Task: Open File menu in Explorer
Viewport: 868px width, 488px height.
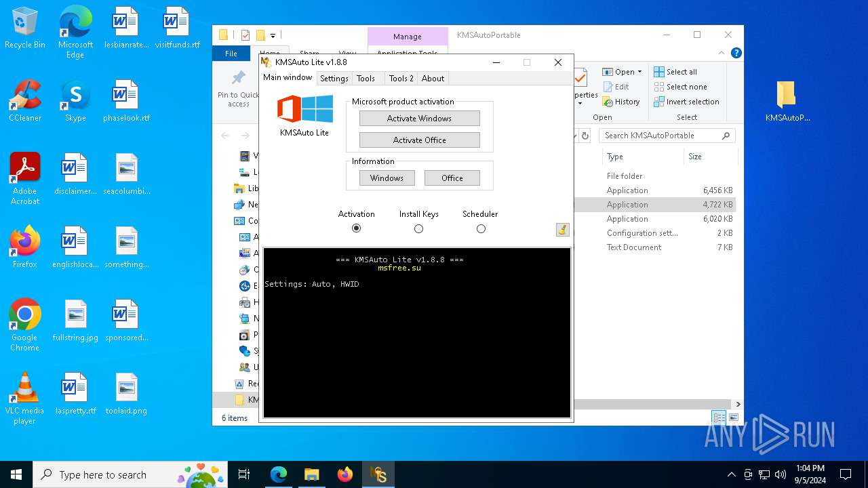Action: point(231,54)
